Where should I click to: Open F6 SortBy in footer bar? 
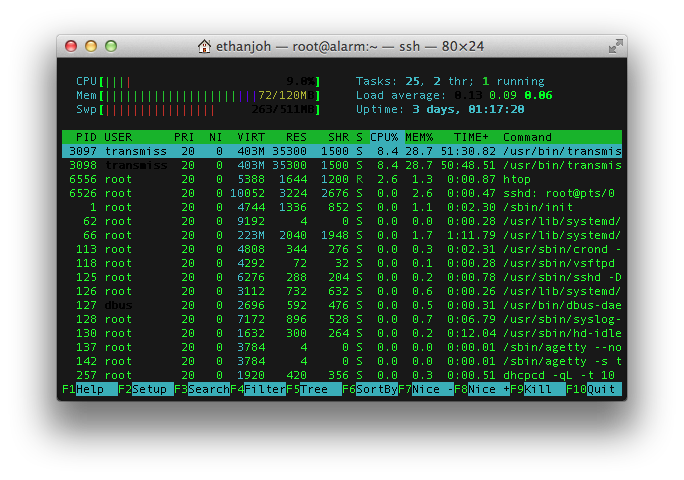370,389
